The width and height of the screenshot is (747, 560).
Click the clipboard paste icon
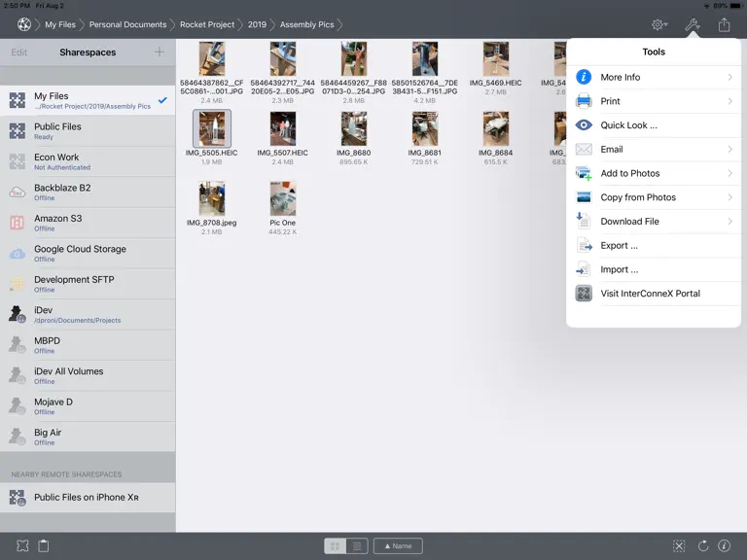coord(44,545)
